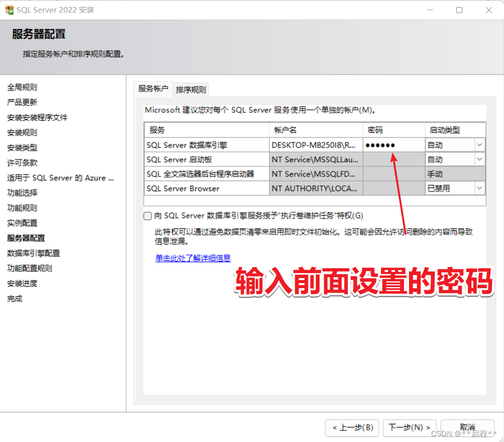Viewport: 504px width, 442px height.
Task: Click NT Service\MSSQLFD... account cell
Action: [x=316, y=174]
